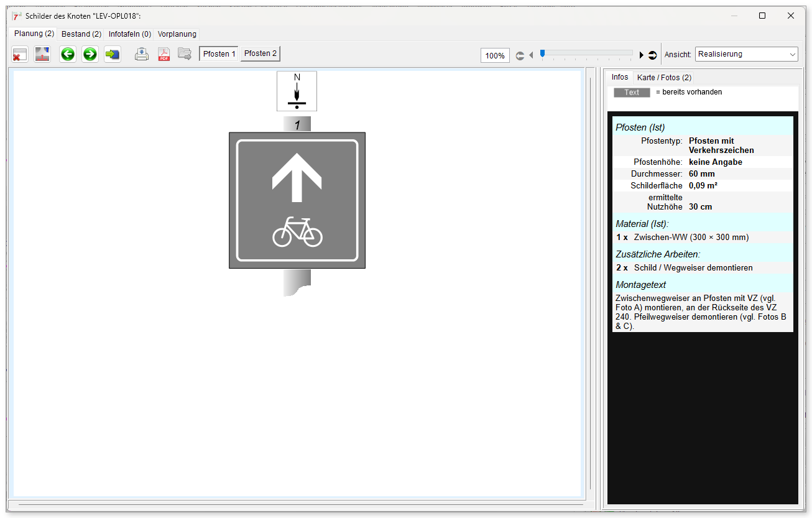Click the grey circular arrow left of the zoom slider
This screenshot has height=518, width=812.
520,55
